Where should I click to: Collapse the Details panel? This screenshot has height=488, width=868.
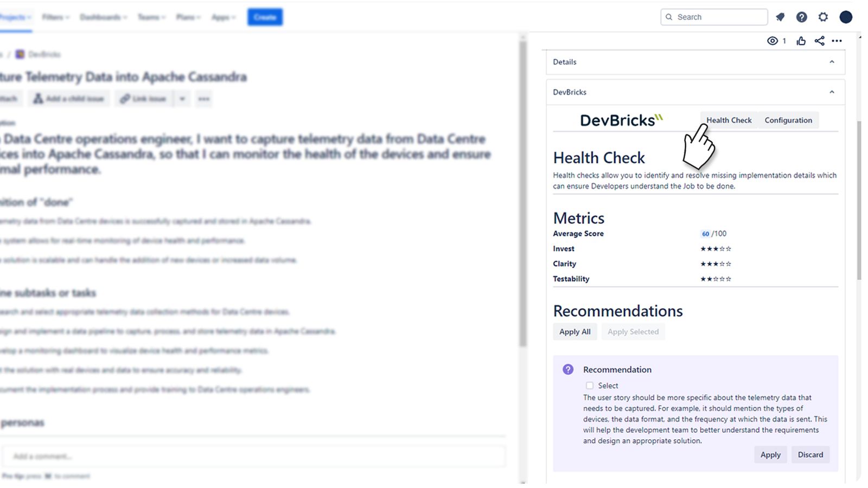832,62
